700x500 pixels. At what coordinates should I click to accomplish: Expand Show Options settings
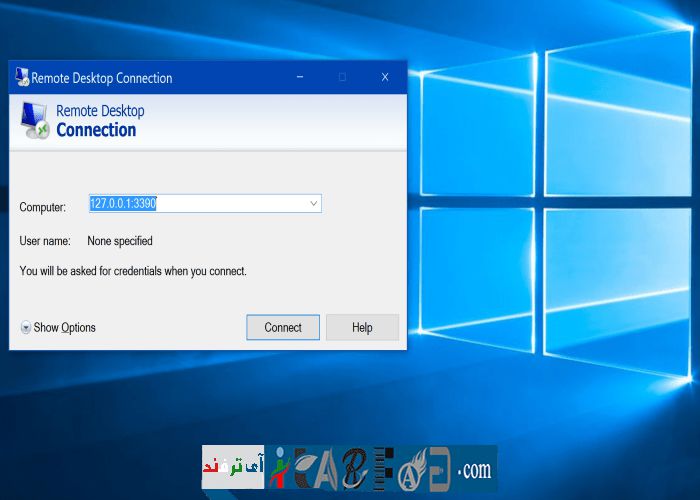[64, 327]
